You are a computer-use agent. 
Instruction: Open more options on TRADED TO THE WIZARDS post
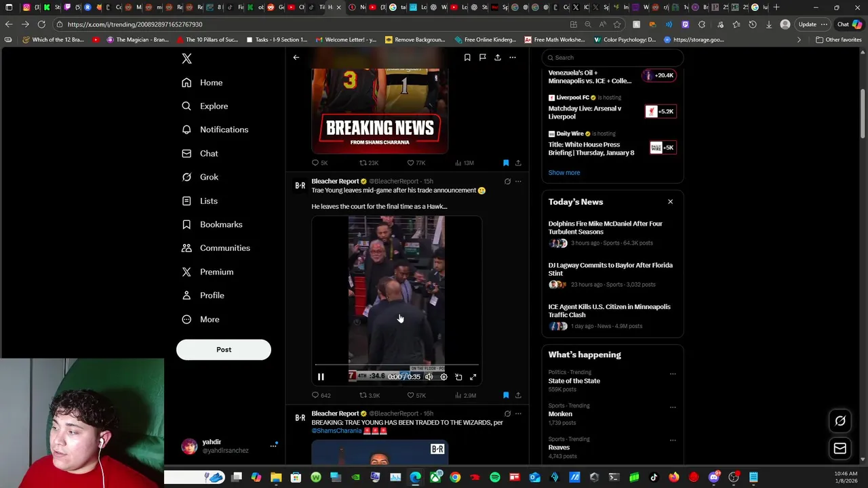click(518, 413)
